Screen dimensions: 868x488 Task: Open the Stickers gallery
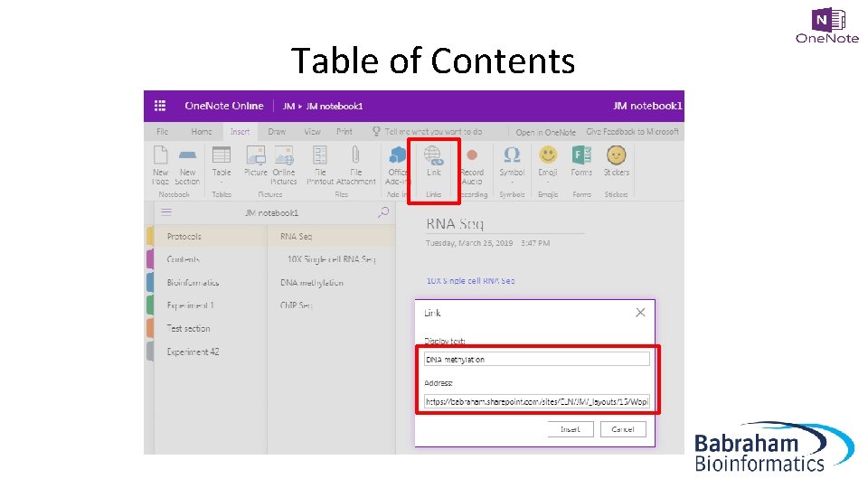(x=616, y=162)
